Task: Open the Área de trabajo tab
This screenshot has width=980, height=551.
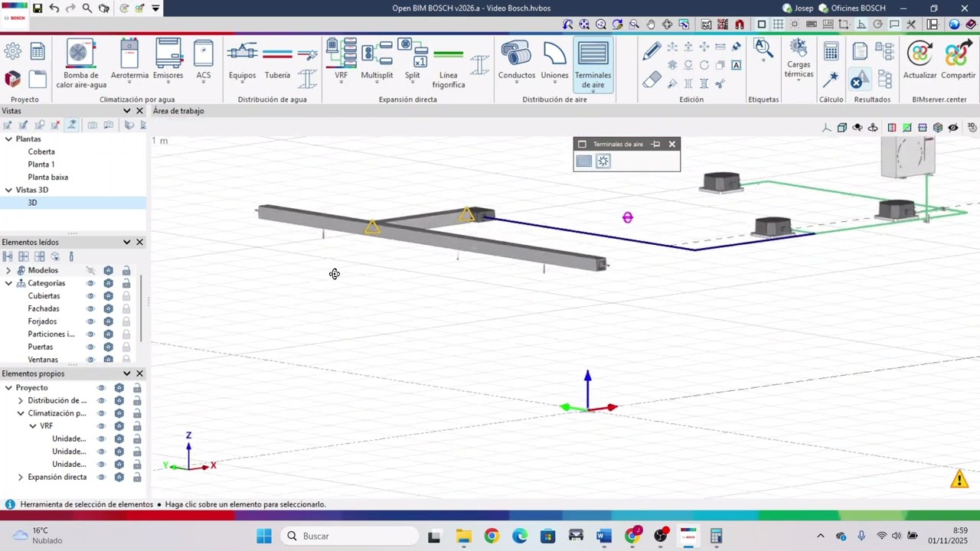Action: coord(178,111)
